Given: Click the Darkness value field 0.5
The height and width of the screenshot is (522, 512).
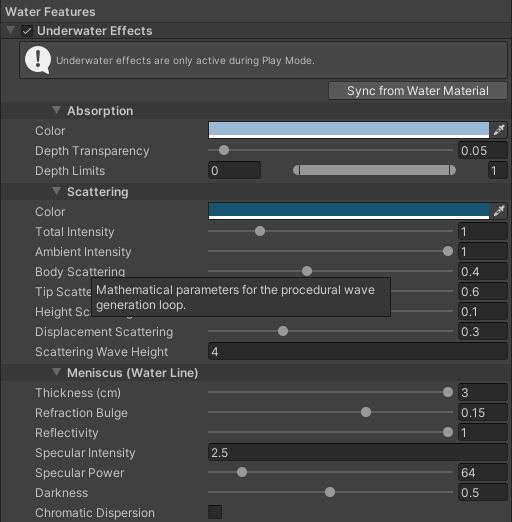Looking at the screenshot, I should coord(483,492).
